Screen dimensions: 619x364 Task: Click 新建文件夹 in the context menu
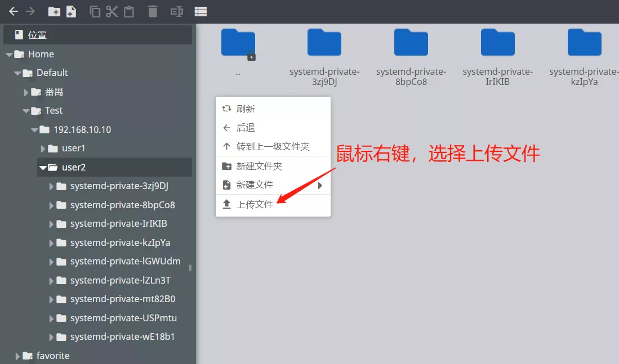pos(259,166)
